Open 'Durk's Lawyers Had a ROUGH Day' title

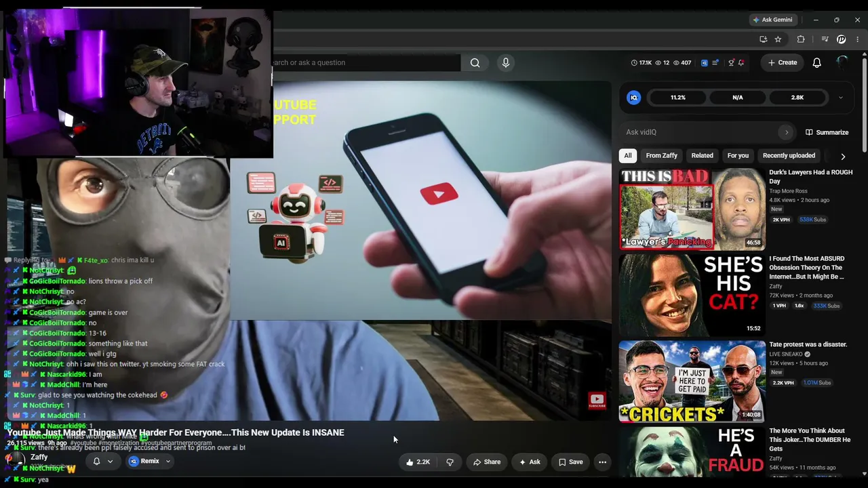click(810, 177)
